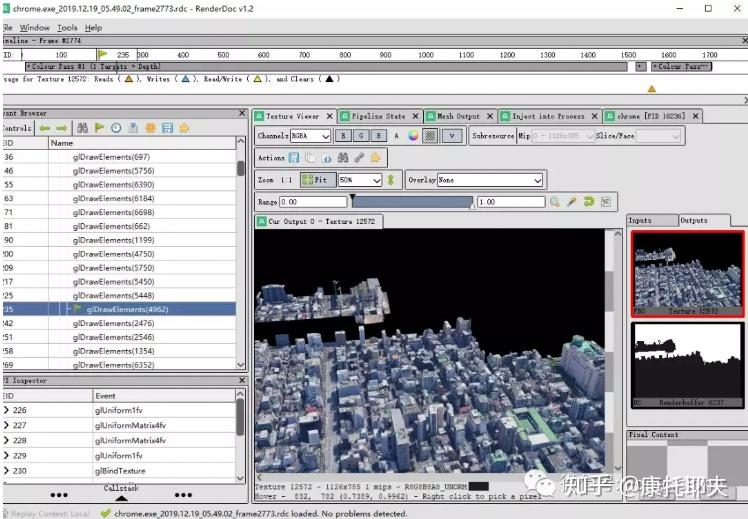Open the Overlay None dropdown
Screen dimensions: 748x519
(x=490, y=180)
